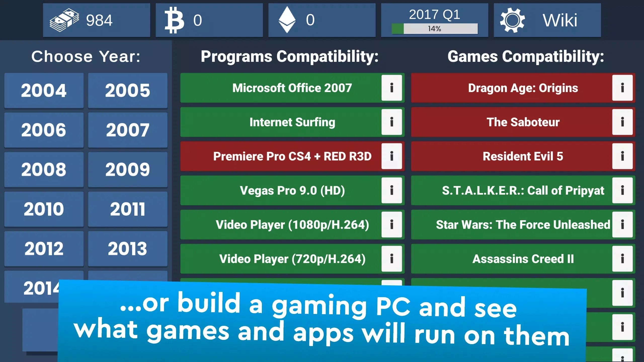Toggle visibility for Vegas Pro 9.0 HD
The height and width of the screenshot is (362, 644).
(391, 190)
